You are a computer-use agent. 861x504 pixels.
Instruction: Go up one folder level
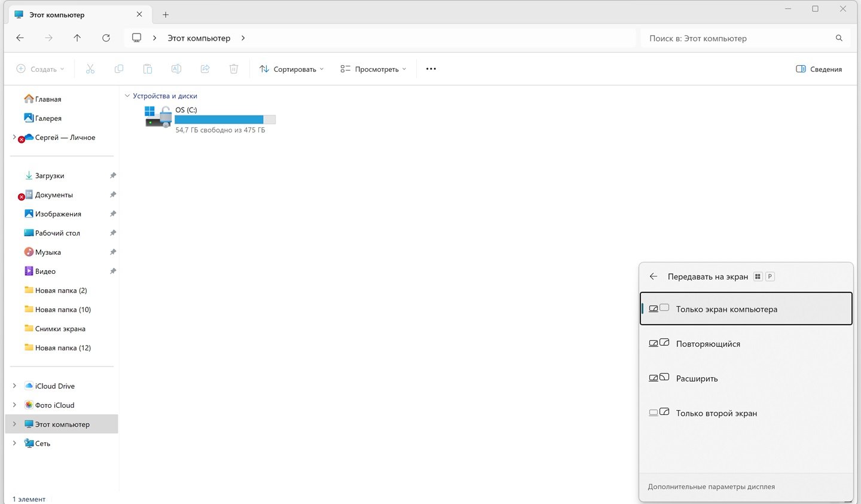pyautogui.click(x=77, y=38)
